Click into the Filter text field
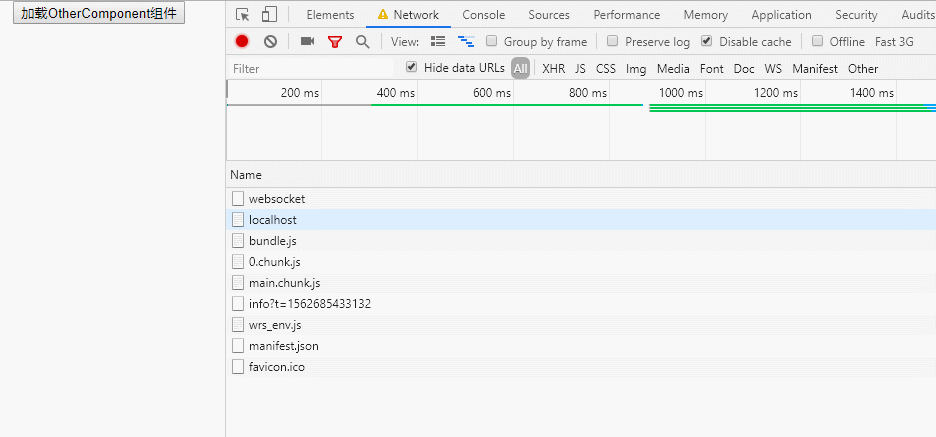The height and width of the screenshot is (437, 936). pos(310,69)
